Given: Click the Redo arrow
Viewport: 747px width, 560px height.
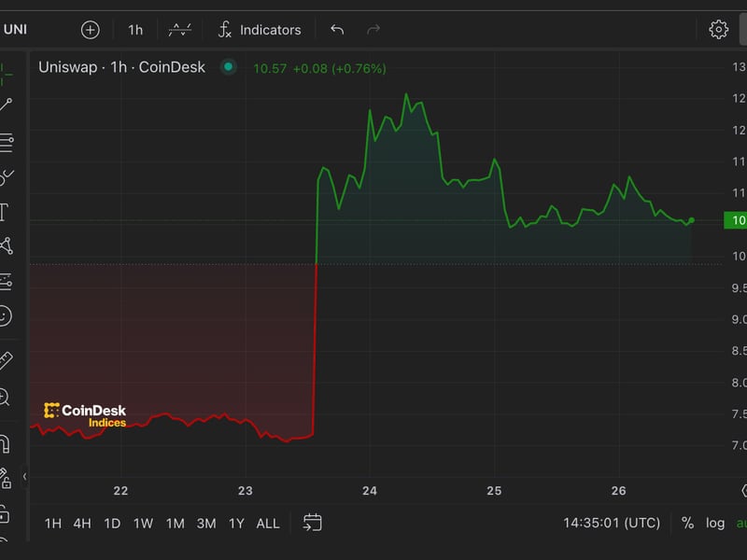Looking at the screenshot, I should pyautogui.click(x=372, y=29).
